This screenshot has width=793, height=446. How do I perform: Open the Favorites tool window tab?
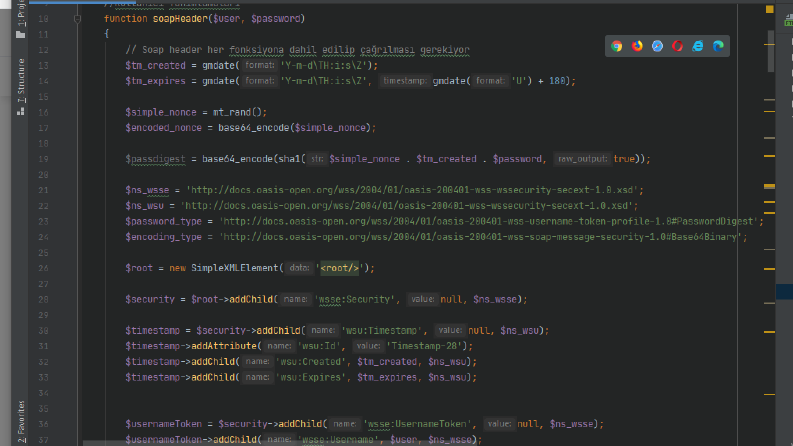21,422
